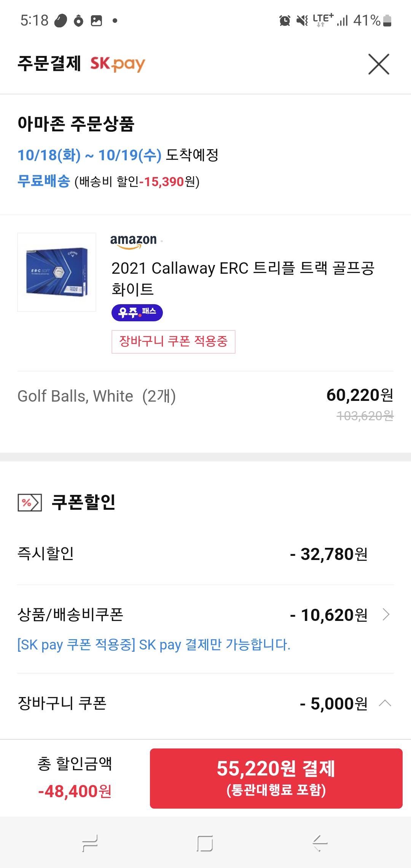This screenshot has height=868, width=411.
Task: Tap the Android home navigation button
Action: (205, 843)
